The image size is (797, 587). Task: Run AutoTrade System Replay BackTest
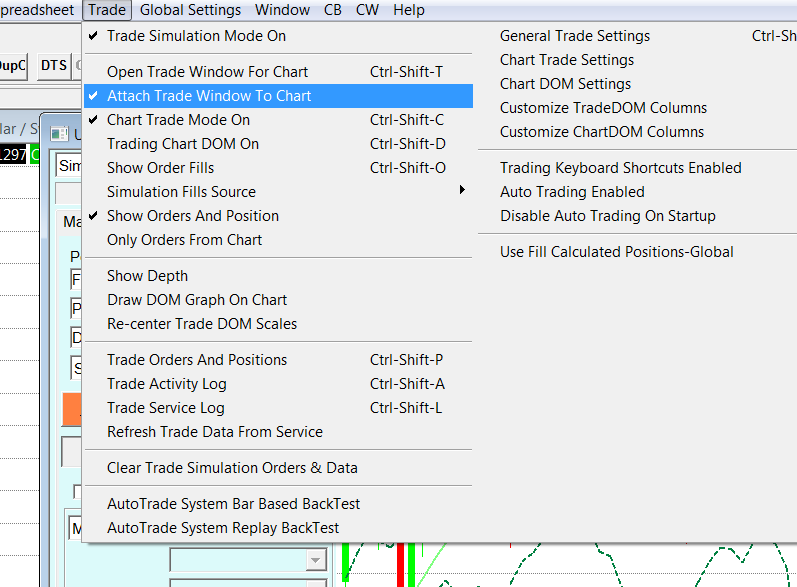223,528
